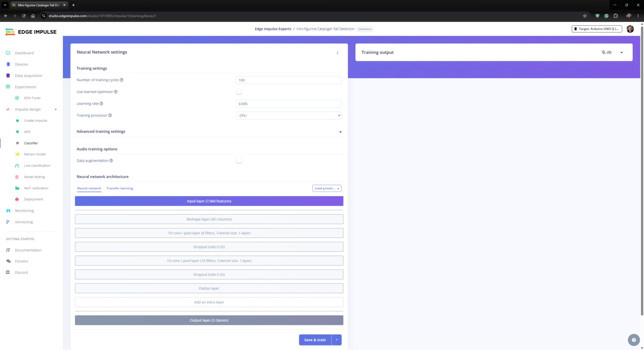Edit the 8 filters 1D conv layer
The image size is (644, 350).
(x=209, y=233)
